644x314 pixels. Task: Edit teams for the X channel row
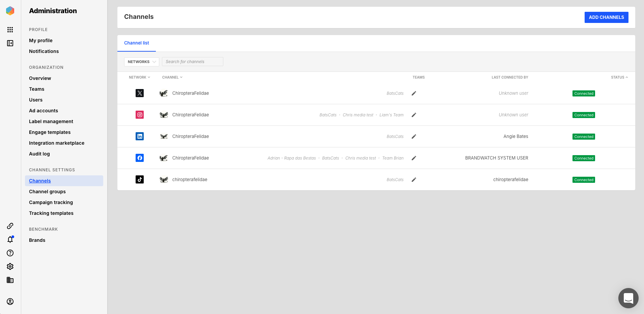(414, 93)
